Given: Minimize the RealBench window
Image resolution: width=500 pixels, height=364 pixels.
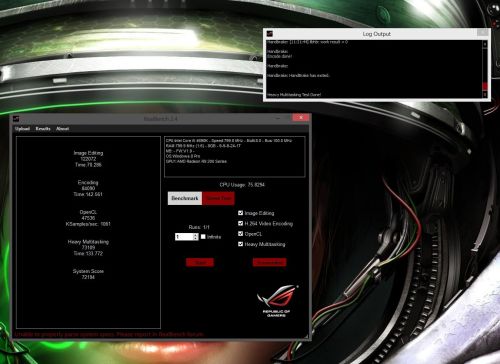Looking at the screenshot, I should click(278, 118).
